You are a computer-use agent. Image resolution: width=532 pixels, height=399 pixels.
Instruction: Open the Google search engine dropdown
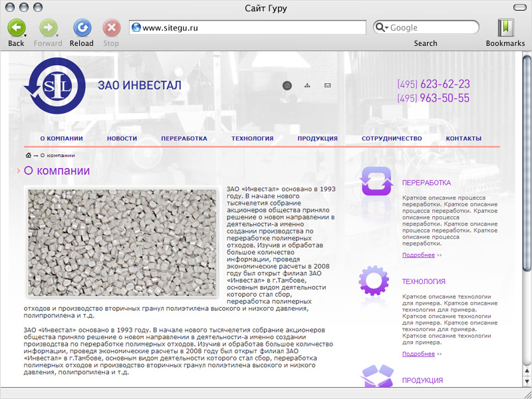(x=382, y=27)
